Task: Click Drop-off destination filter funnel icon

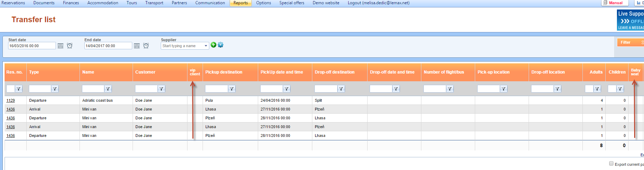Action: [x=341, y=89]
